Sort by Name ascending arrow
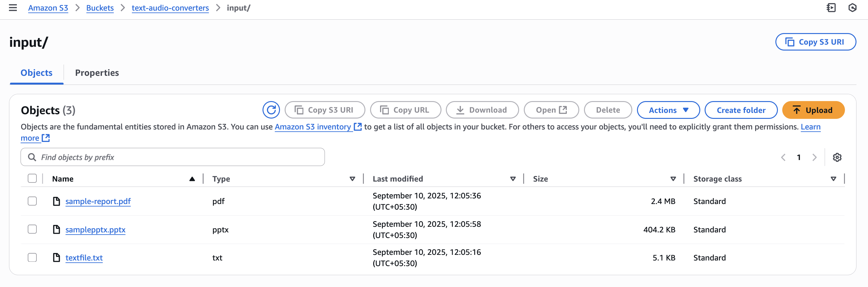Viewport: 868px width, 287px height. click(192, 179)
